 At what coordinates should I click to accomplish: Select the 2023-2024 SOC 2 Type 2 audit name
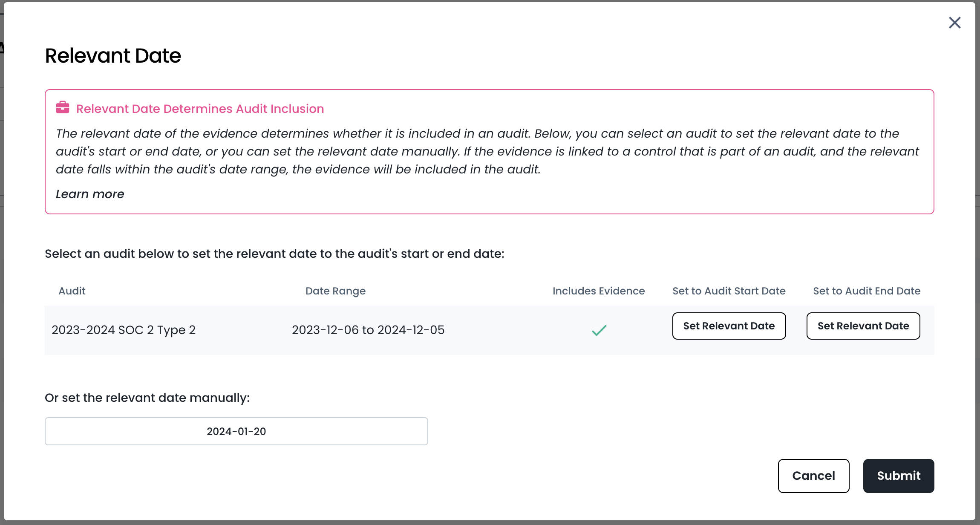point(124,330)
